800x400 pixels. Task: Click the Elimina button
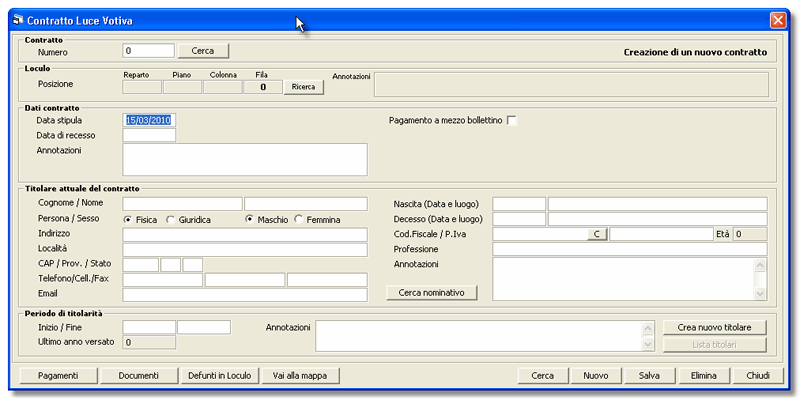click(704, 376)
